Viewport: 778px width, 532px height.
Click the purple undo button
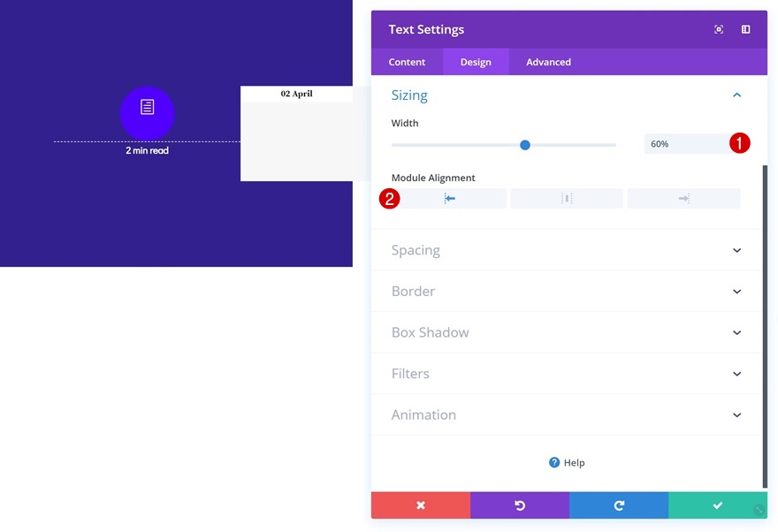520,505
